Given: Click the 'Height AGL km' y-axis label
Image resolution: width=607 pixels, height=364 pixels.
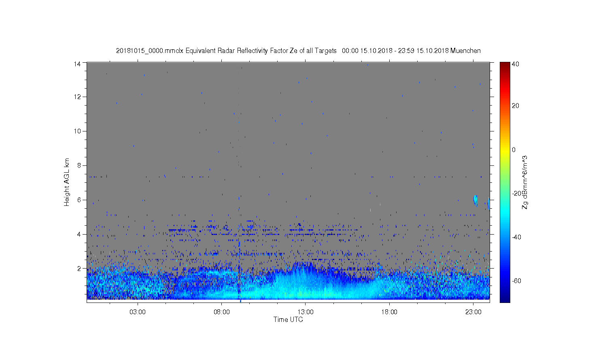Looking at the screenshot, I should pyautogui.click(x=67, y=182).
